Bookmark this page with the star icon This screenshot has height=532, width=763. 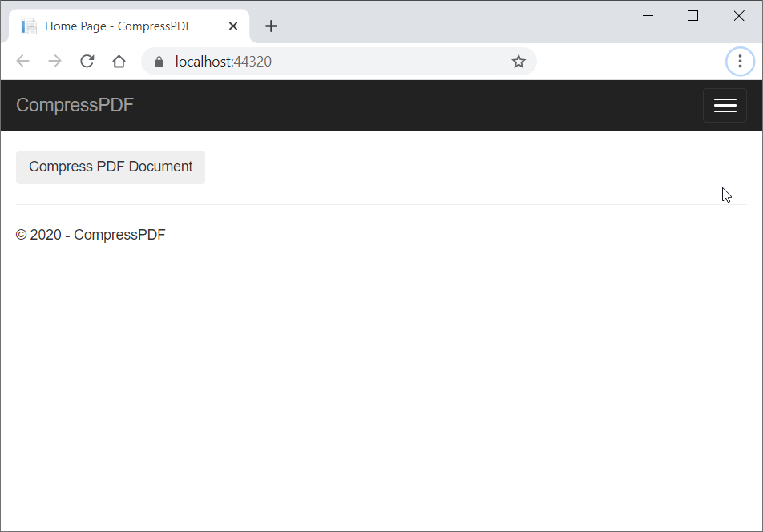[519, 62]
